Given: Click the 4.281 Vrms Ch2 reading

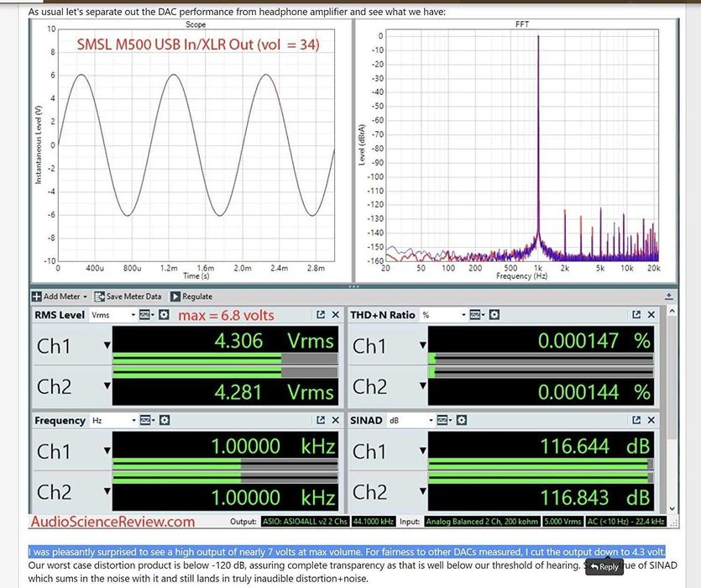Looking at the screenshot, I should point(274,392).
